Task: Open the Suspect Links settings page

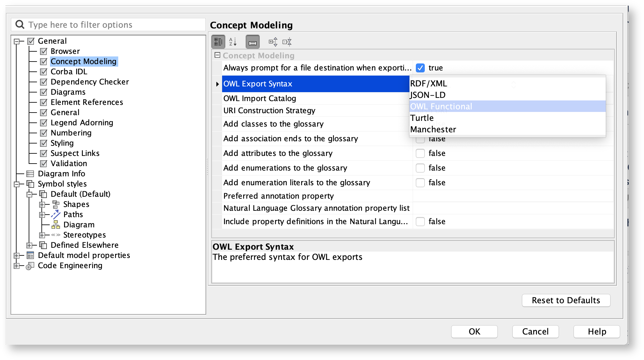Action: pyautogui.click(x=75, y=153)
